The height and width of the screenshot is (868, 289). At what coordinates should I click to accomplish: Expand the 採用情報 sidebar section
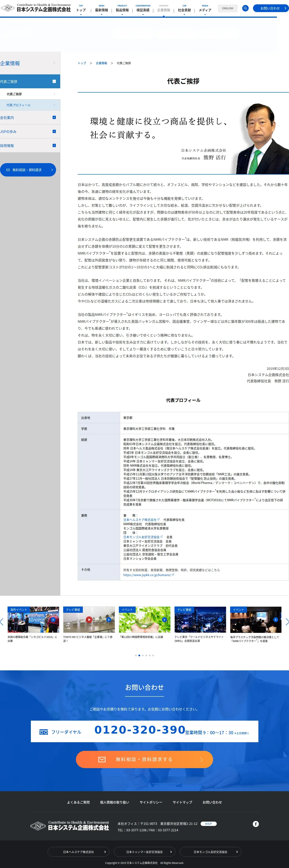pos(54,146)
